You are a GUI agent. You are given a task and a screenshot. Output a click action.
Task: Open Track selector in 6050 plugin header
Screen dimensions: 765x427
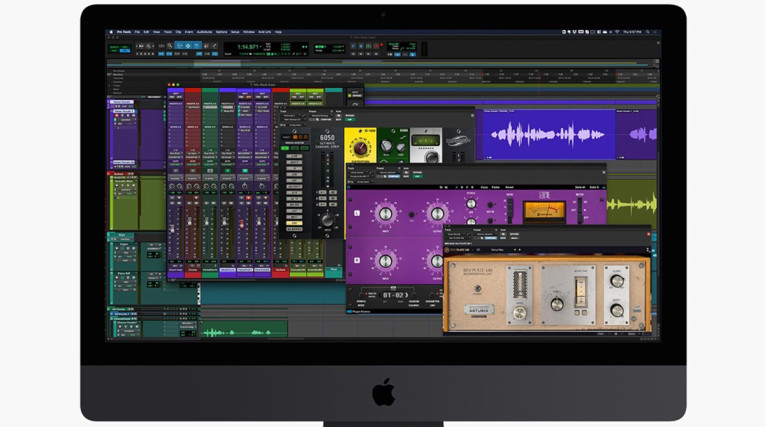click(291, 116)
